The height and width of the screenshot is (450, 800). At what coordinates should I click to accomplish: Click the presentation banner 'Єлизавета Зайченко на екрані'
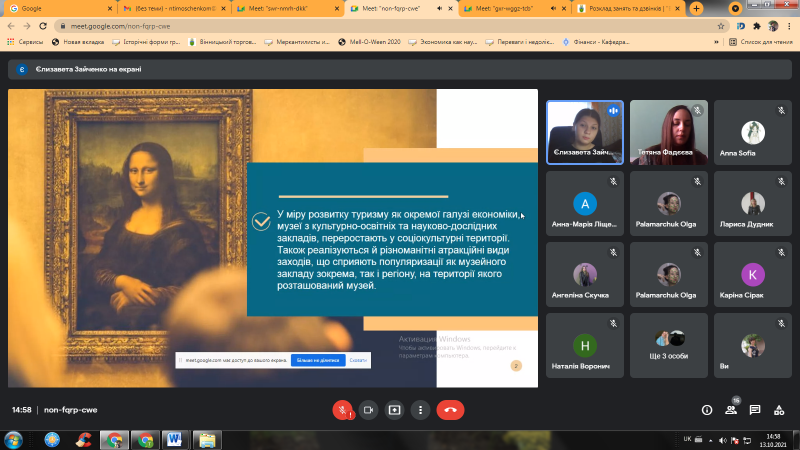[x=399, y=69]
